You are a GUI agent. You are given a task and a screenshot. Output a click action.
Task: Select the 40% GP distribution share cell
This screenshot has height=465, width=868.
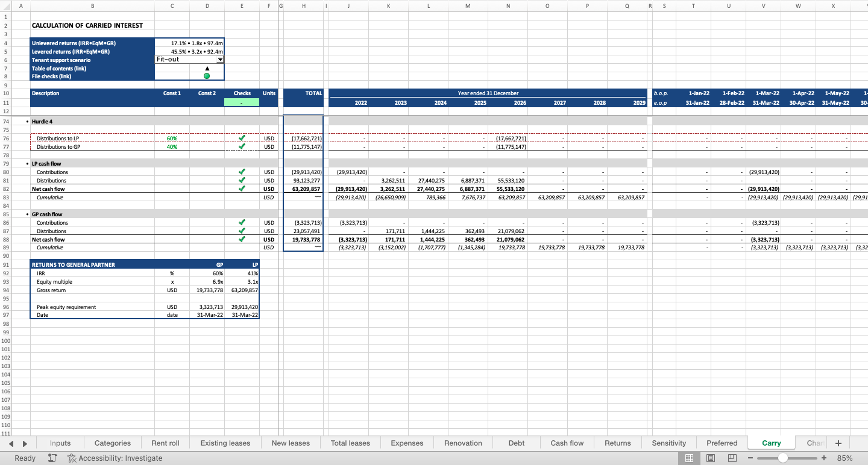click(x=172, y=147)
